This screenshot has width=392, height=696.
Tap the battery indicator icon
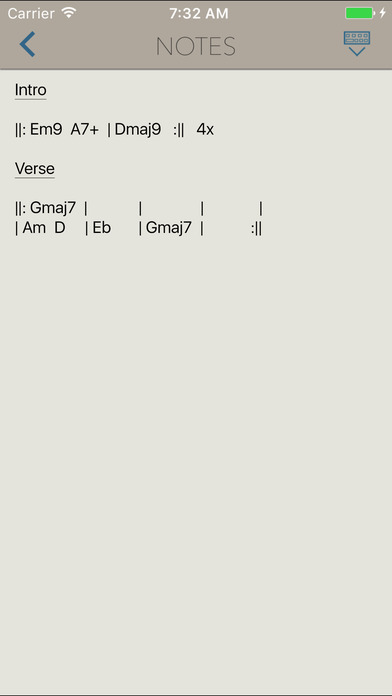coord(360,13)
